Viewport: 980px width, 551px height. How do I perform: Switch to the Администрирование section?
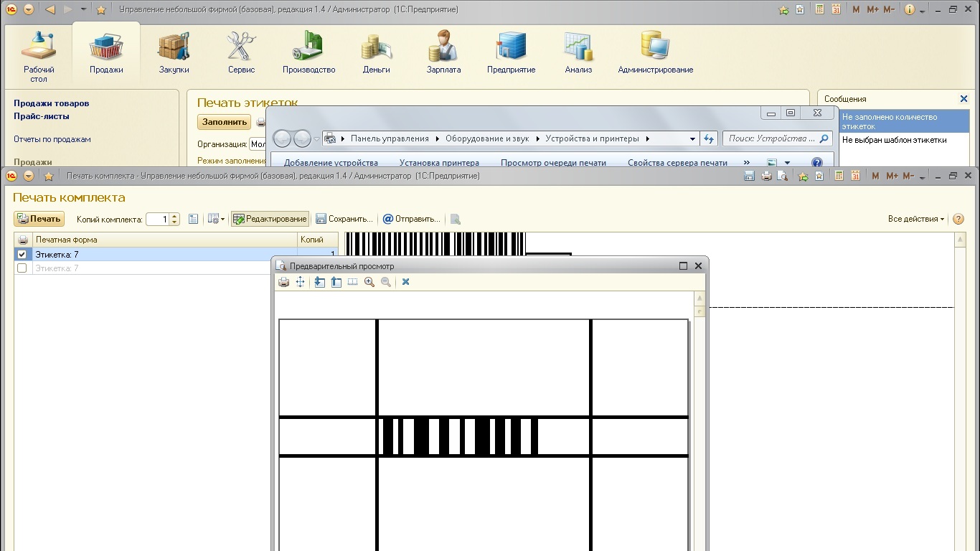(x=655, y=53)
